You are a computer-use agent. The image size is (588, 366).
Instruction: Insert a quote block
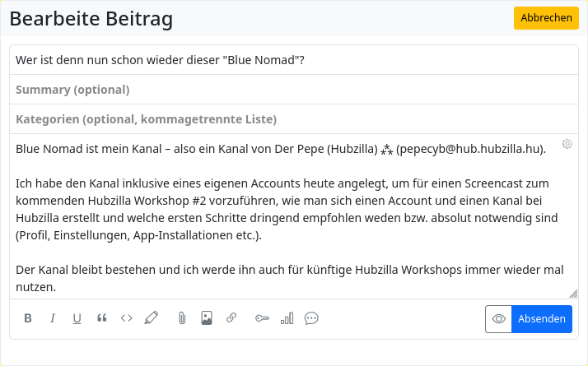[102, 318]
